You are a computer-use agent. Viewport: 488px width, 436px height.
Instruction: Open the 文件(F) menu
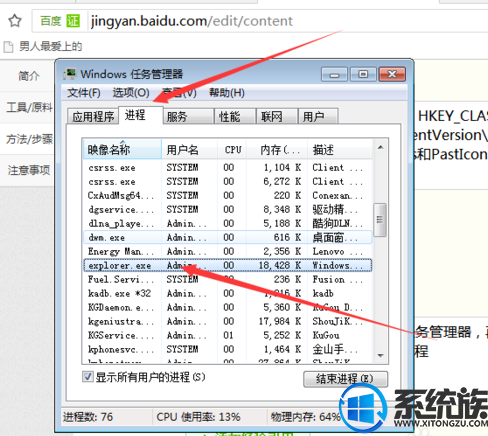pos(84,92)
